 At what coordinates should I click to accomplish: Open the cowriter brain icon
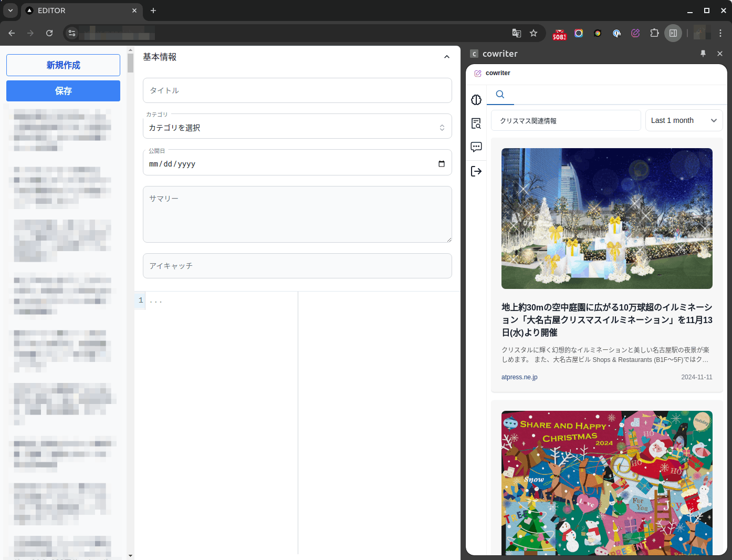pyautogui.click(x=476, y=100)
